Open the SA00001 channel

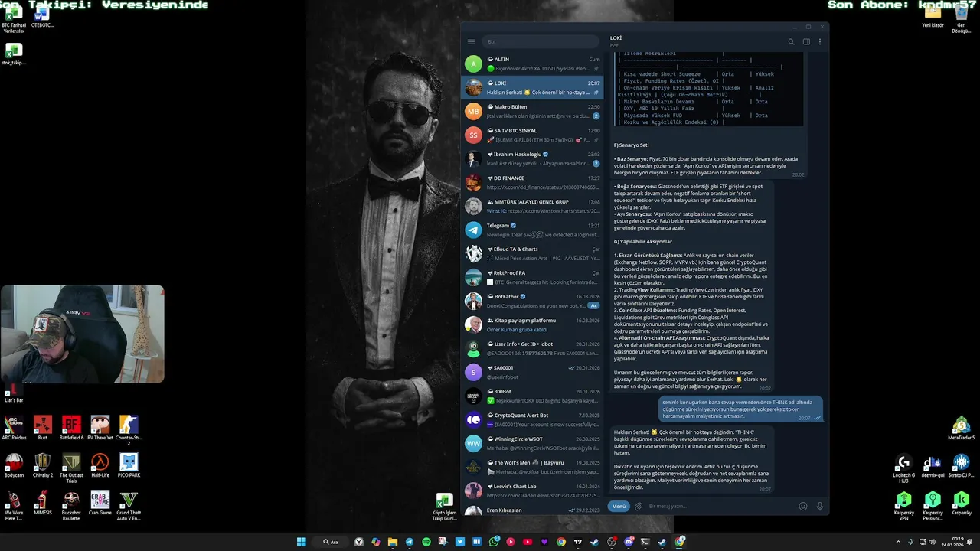click(x=532, y=372)
